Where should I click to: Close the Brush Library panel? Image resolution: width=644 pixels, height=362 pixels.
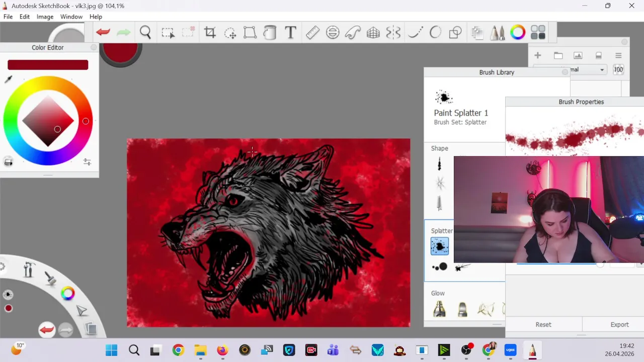coord(565,72)
